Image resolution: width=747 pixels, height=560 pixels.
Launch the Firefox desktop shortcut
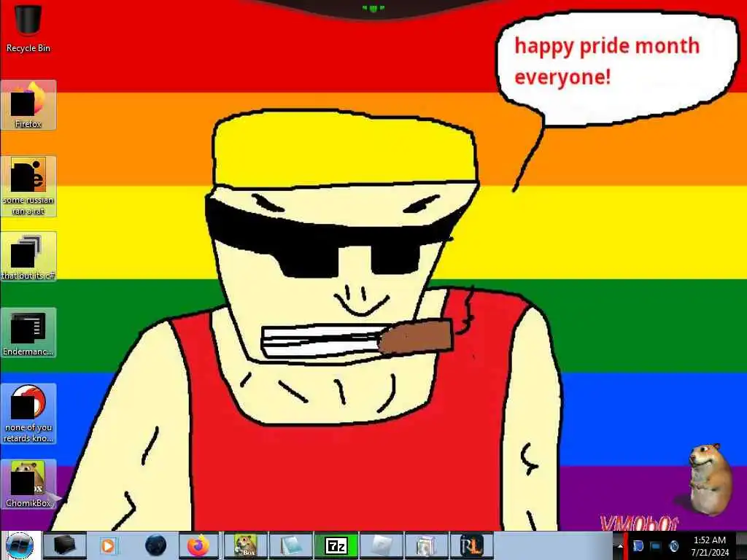(x=28, y=105)
